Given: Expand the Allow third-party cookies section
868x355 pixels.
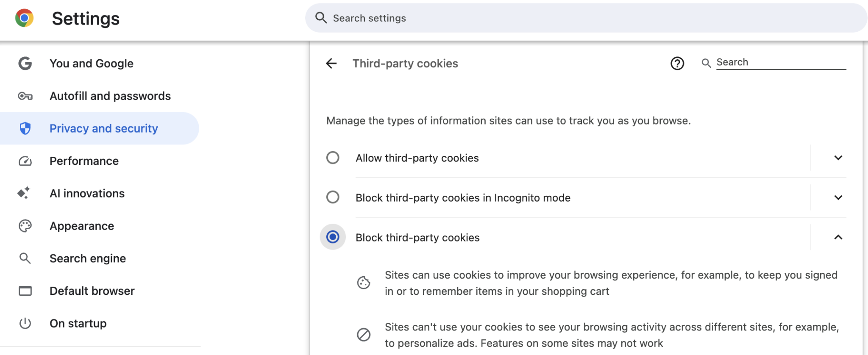Looking at the screenshot, I should (838, 158).
